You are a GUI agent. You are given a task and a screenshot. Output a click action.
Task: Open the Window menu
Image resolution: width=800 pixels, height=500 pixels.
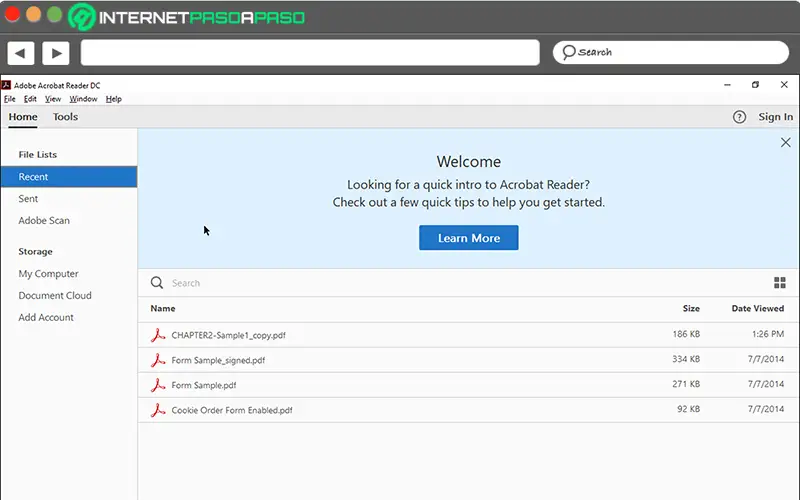pyautogui.click(x=83, y=99)
